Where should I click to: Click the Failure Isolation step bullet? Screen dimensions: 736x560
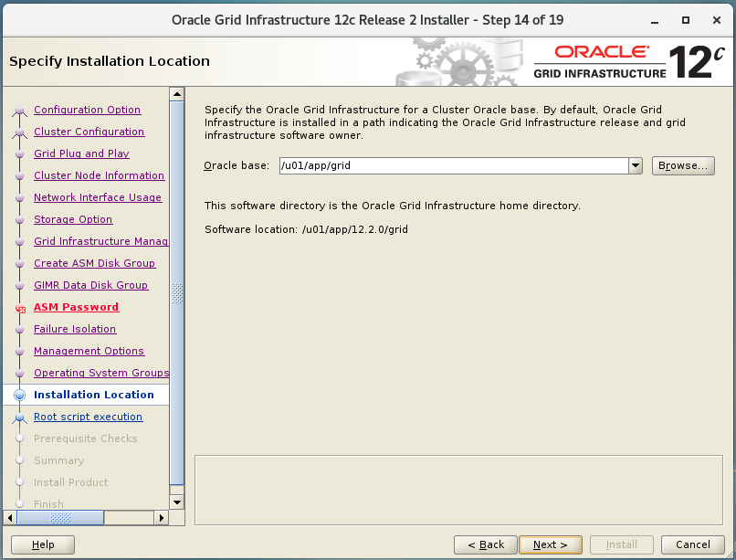[20, 330]
